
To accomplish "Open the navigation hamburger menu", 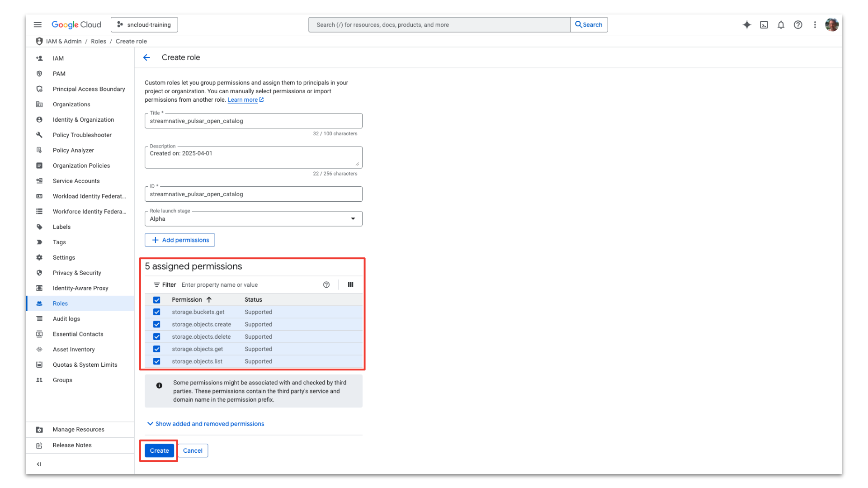I will 38,24.
